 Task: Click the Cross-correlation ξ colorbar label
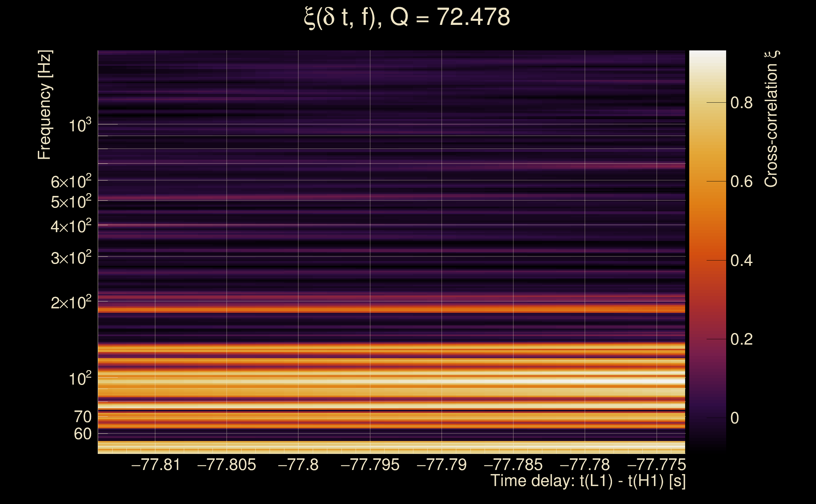click(x=771, y=119)
